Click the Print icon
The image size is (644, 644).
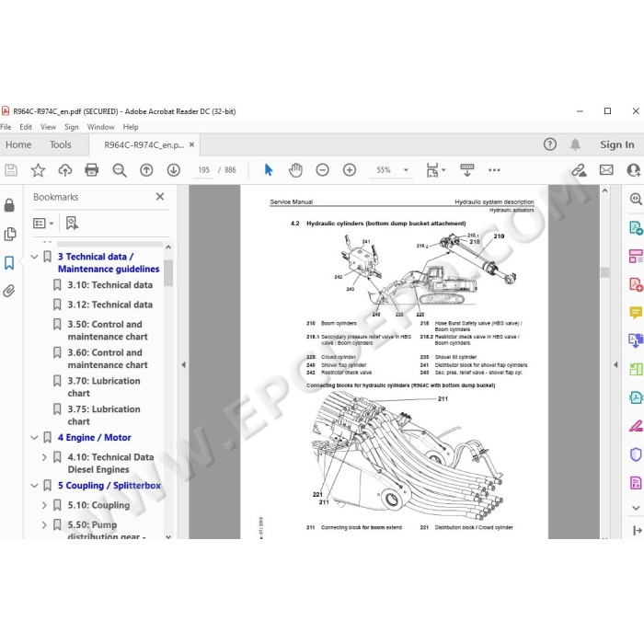click(92, 169)
